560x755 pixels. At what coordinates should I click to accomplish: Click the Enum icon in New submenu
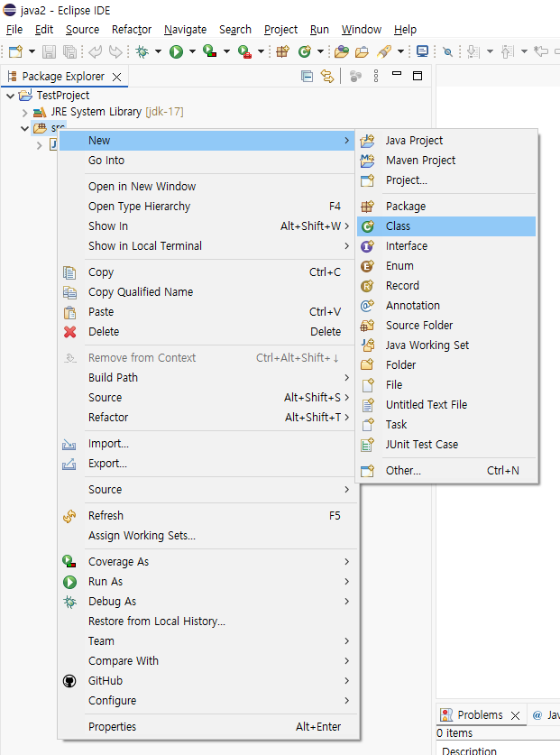click(367, 266)
